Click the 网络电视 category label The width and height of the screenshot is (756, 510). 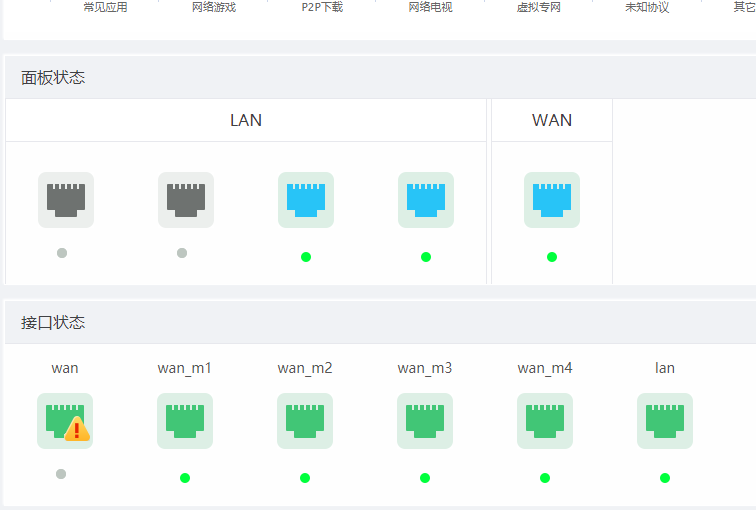click(x=431, y=8)
